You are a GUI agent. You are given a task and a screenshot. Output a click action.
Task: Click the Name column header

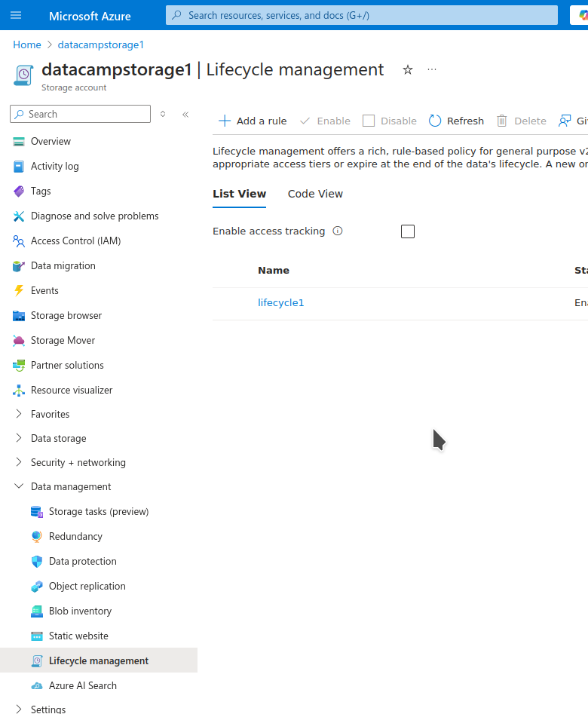(274, 271)
